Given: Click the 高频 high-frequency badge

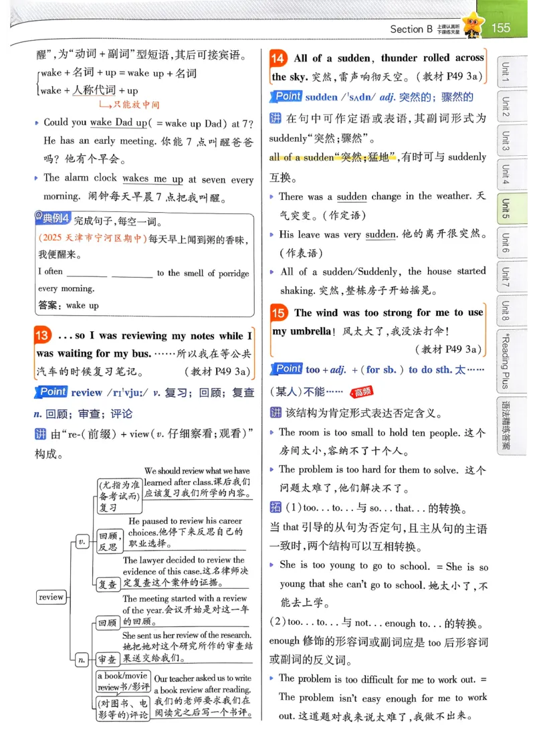Looking at the screenshot, I should click(x=361, y=393).
